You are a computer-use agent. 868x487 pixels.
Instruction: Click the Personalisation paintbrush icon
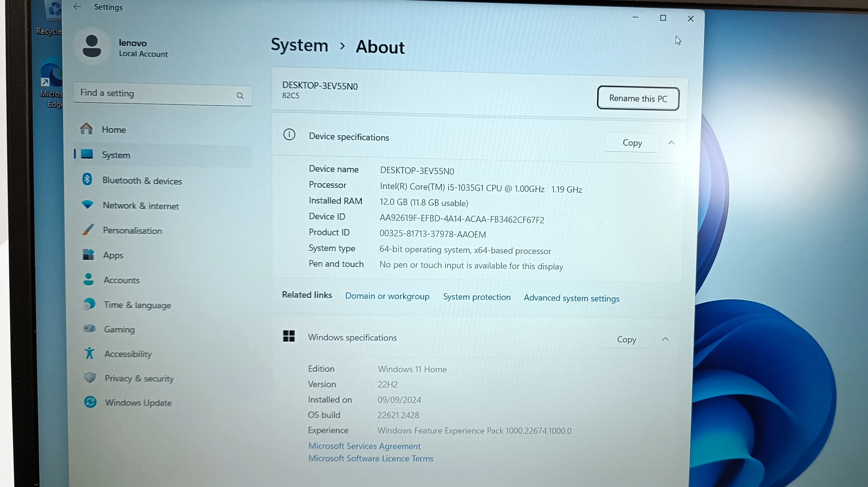[88, 230]
